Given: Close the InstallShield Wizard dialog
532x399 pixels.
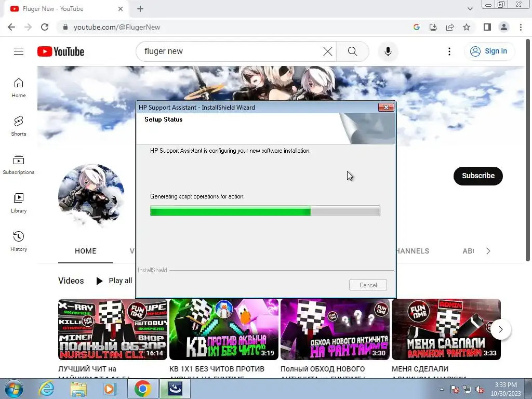Looking at the screenshot, I should point(386,107).
